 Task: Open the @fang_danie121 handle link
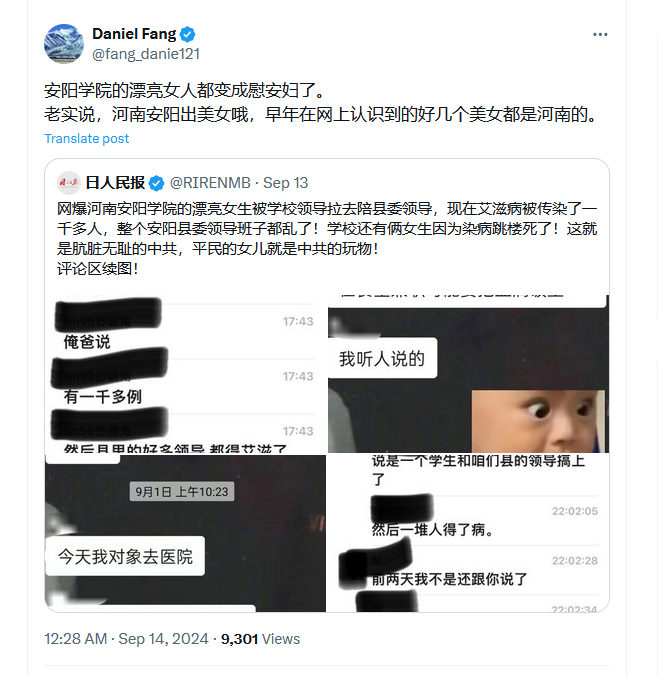[146, 54]
